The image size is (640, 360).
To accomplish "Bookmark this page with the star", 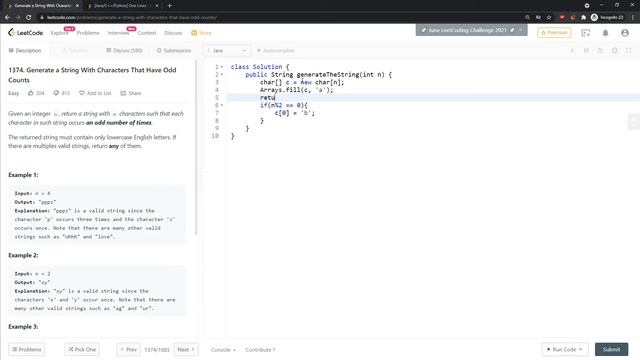I will click(549, 17).
